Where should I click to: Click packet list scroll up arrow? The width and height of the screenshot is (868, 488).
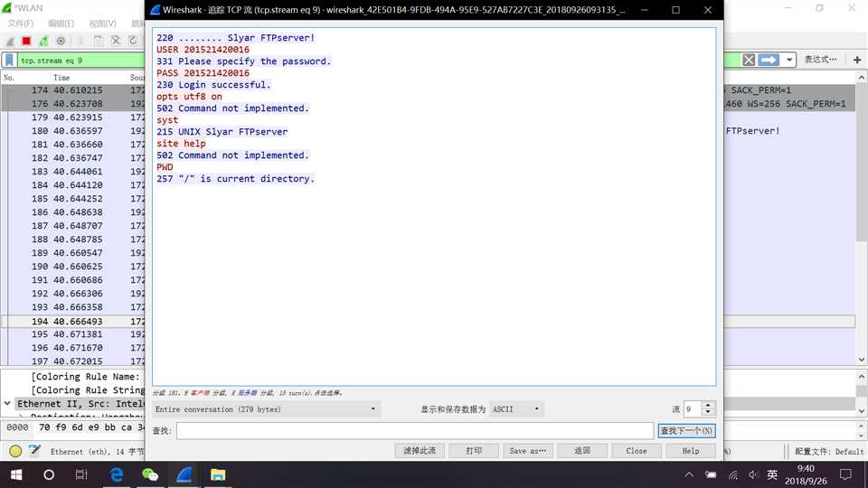tap(862, 78)
